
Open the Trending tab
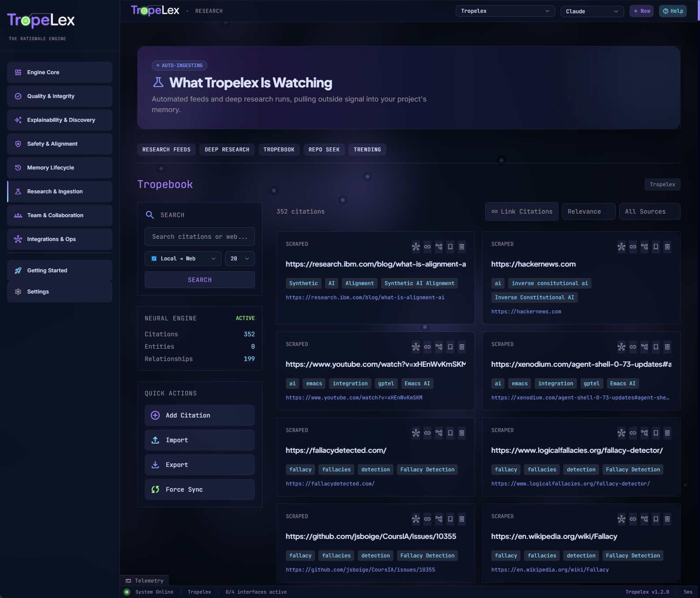click(x=367, y=150)
